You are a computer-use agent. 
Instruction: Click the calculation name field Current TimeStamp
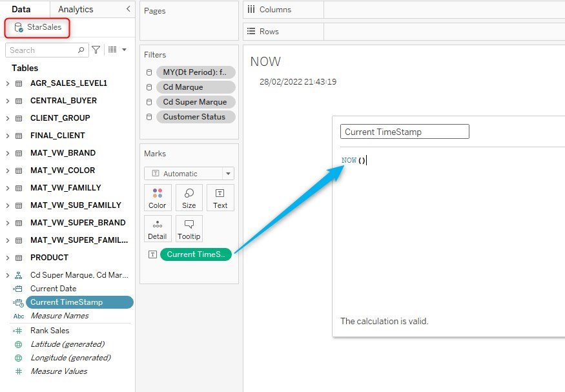point(405,132)
